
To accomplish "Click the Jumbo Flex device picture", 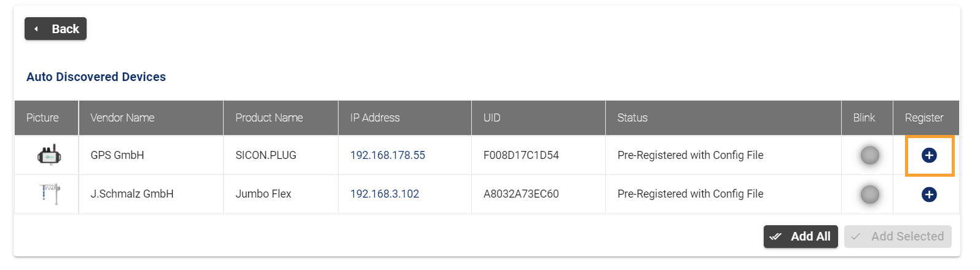I will click(50, 194).
